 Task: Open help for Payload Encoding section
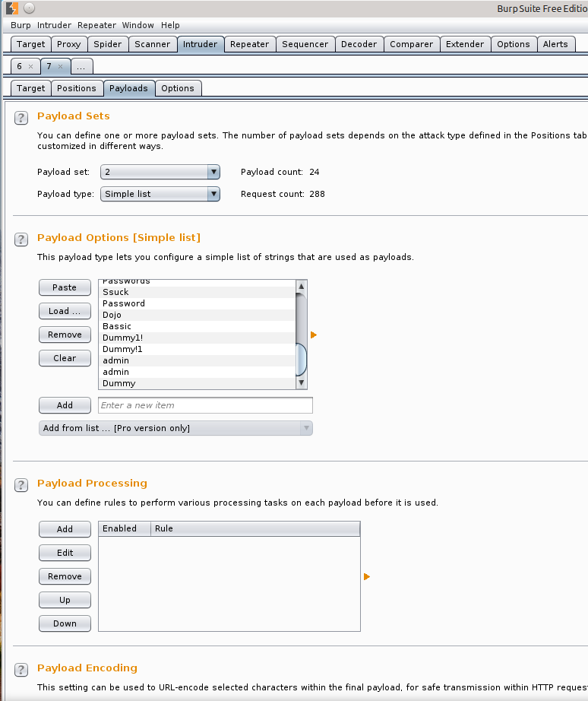click(21, 670)
